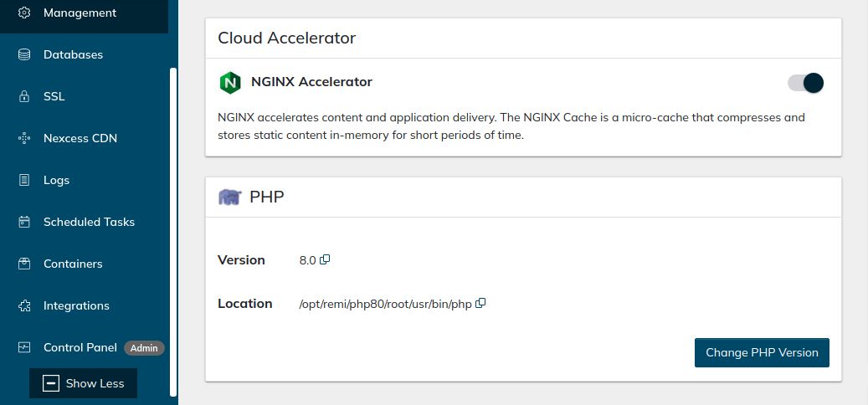Click the SSL padlock icon
868x405 pixels.
click(x=24, y=96)
